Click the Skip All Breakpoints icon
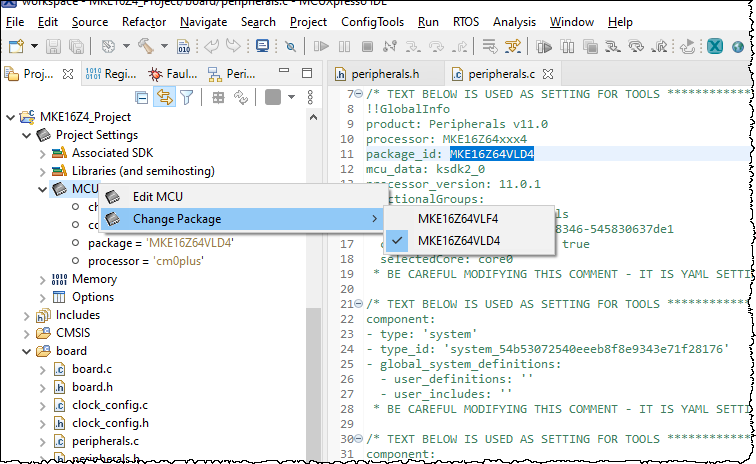This screenshot has height=464, width=756. tap(290, 47)
